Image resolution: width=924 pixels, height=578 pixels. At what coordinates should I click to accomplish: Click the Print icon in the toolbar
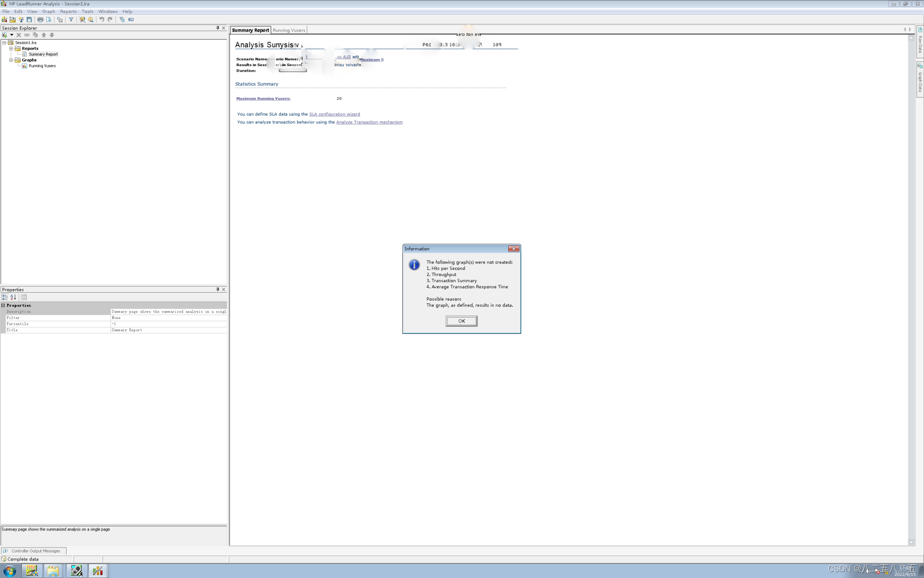tap(40, 19)
